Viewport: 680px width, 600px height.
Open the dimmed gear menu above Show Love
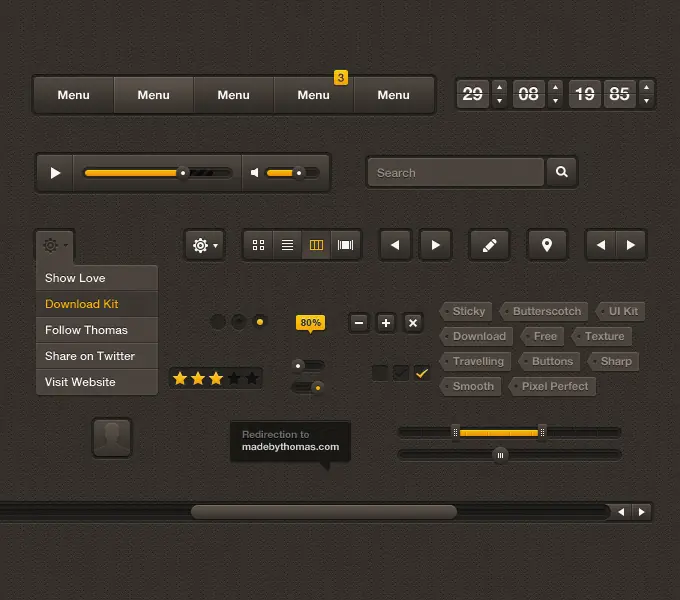pos(55,245)
